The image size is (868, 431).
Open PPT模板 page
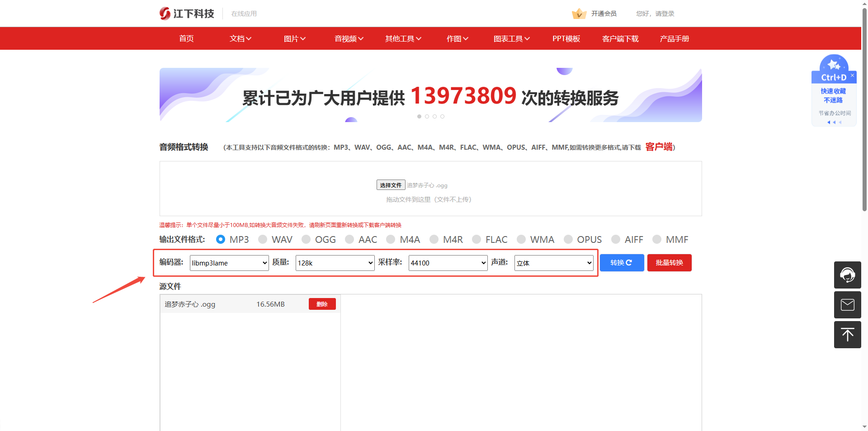pyautogui.click(x=566, y=39)
